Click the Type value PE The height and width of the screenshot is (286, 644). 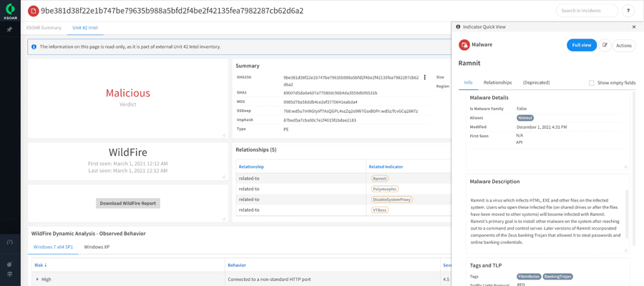coord(286,129)
